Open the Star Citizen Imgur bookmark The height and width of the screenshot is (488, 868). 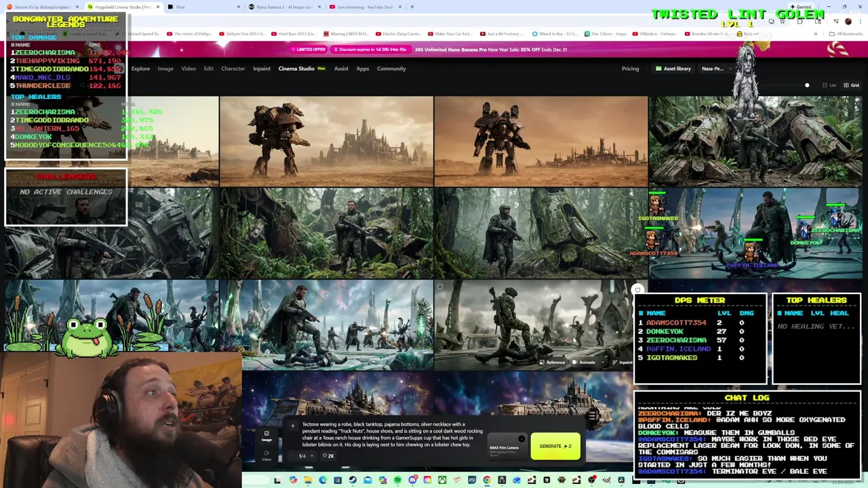[605, 33]
